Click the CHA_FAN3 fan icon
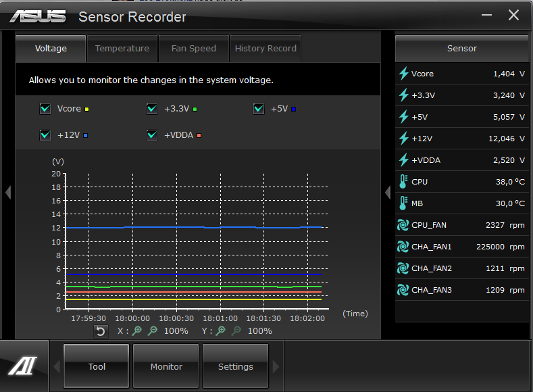533x392 pixels. (x=403, y=290)
